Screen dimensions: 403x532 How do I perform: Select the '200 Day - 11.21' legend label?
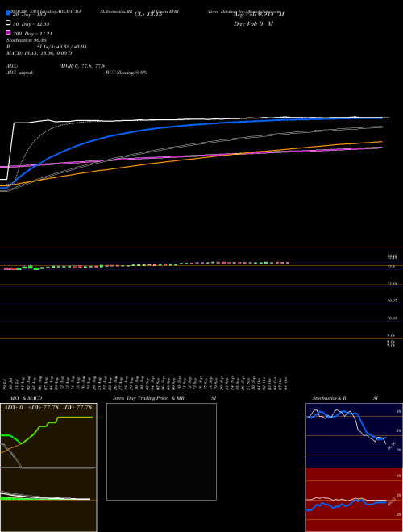32,34
